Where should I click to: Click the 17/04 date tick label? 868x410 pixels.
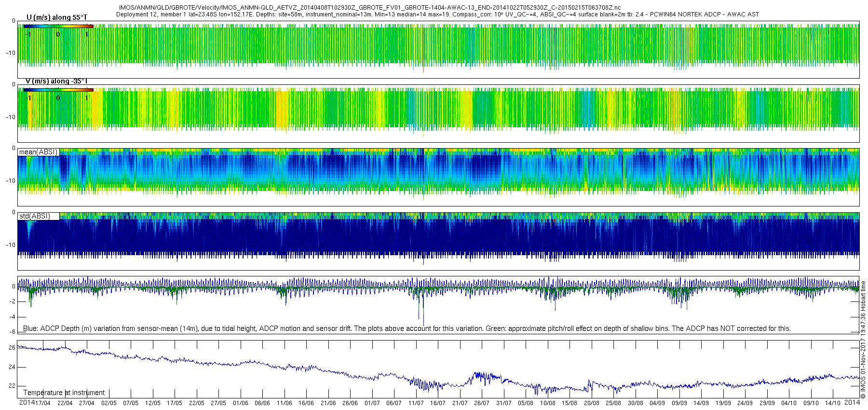pyautogui.click(x=43, y=403)
